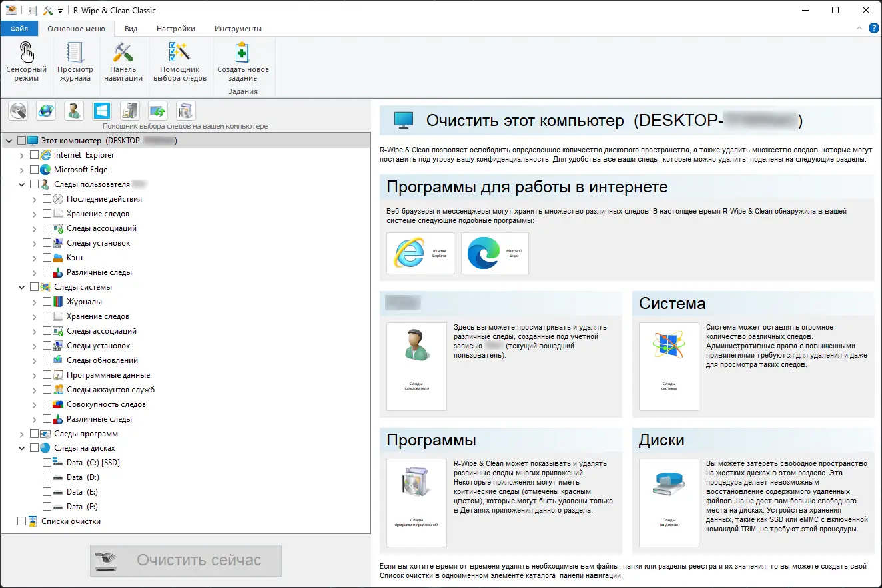Open Internet Explorer traces from the right panel
The width and height of the screenshot is (882, 588).
tap(420, 253)
